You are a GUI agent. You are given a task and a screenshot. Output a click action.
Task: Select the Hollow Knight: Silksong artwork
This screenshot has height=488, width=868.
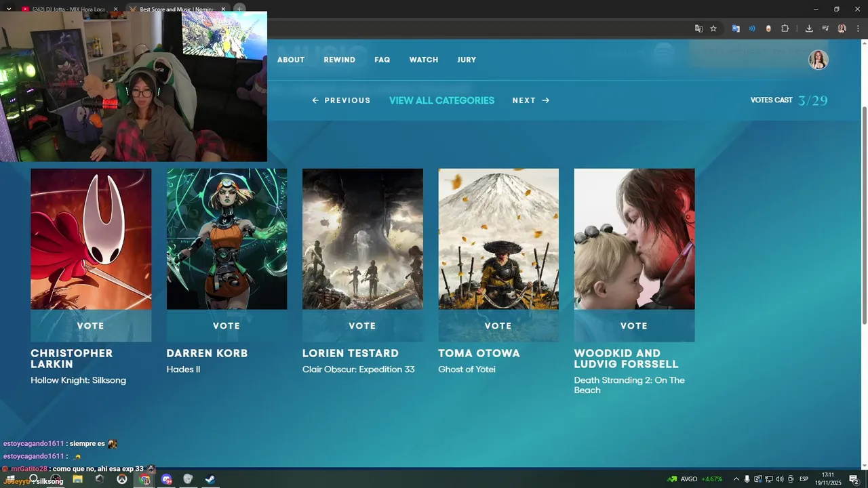[x=91, y=239]
